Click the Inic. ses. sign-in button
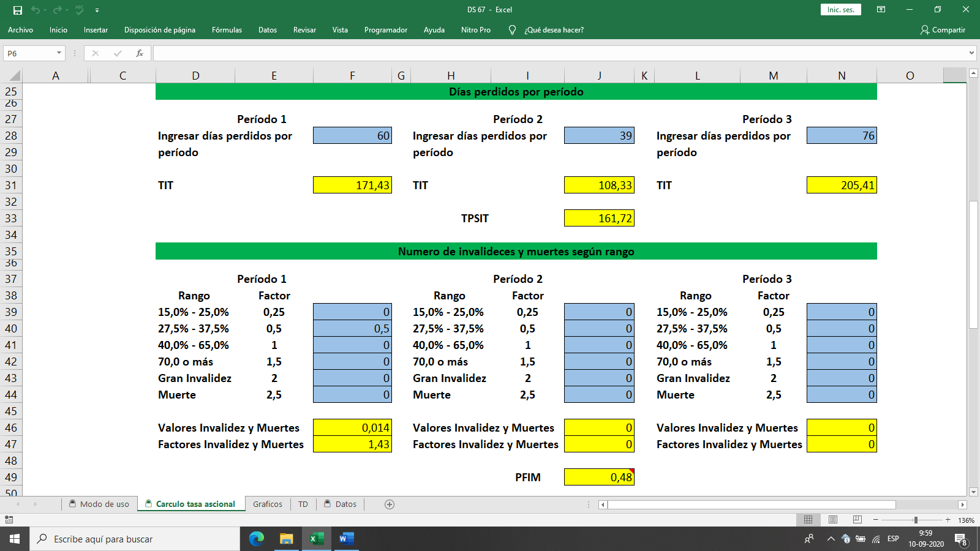This screenshot has width=980, height=551. tap(840, 10)
